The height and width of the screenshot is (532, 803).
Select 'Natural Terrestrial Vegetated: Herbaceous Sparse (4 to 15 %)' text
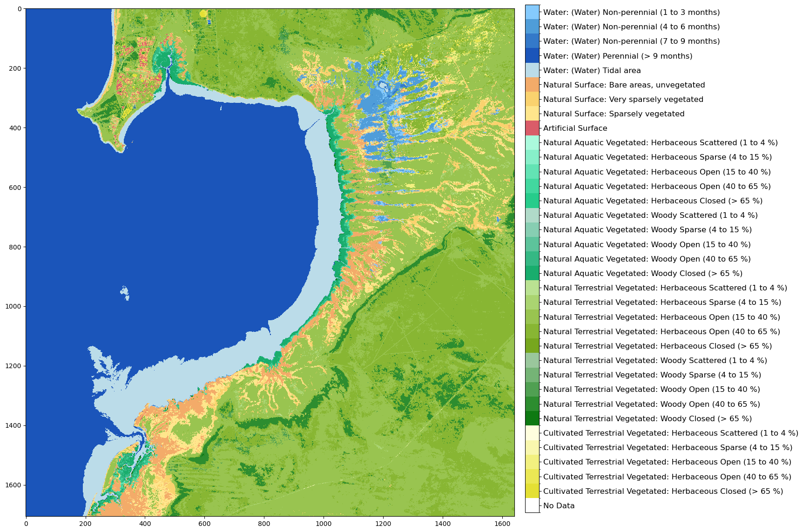(662, 302)
